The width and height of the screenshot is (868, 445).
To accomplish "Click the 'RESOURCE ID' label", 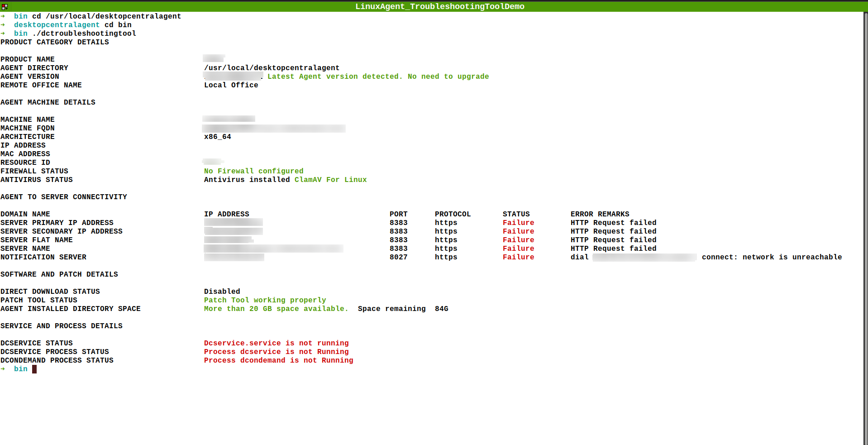I will (x=25, y=163).
